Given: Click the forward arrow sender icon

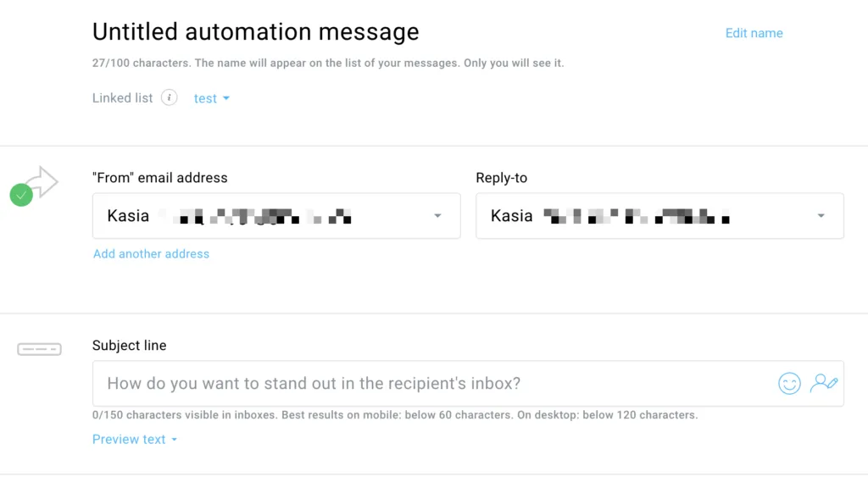Looking at the screenshot, I should [x=42, y=181].
